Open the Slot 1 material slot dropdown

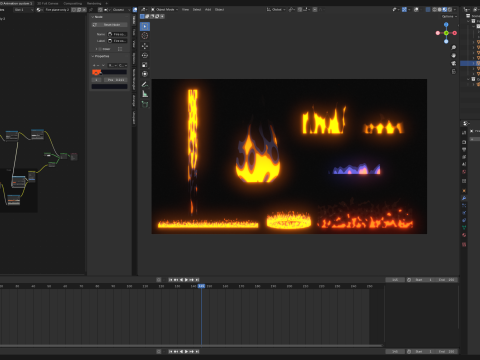pos(23,10)
